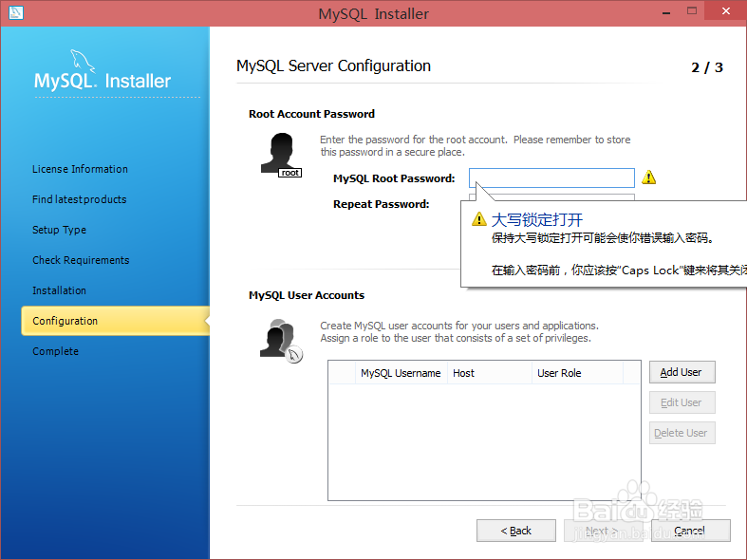747x560 pixels.
Task: Focus the MySQL Root Password field
Action: [x=551, y=178]
